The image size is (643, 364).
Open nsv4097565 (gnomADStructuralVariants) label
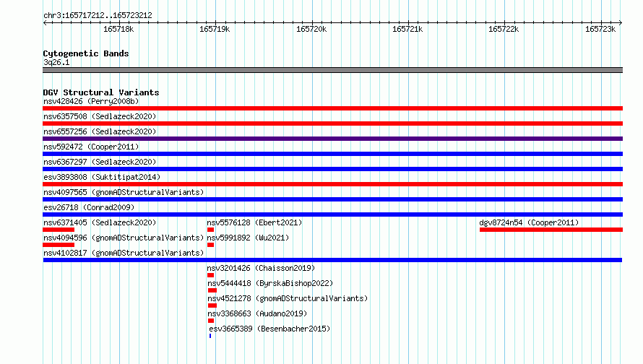point(124,192)
